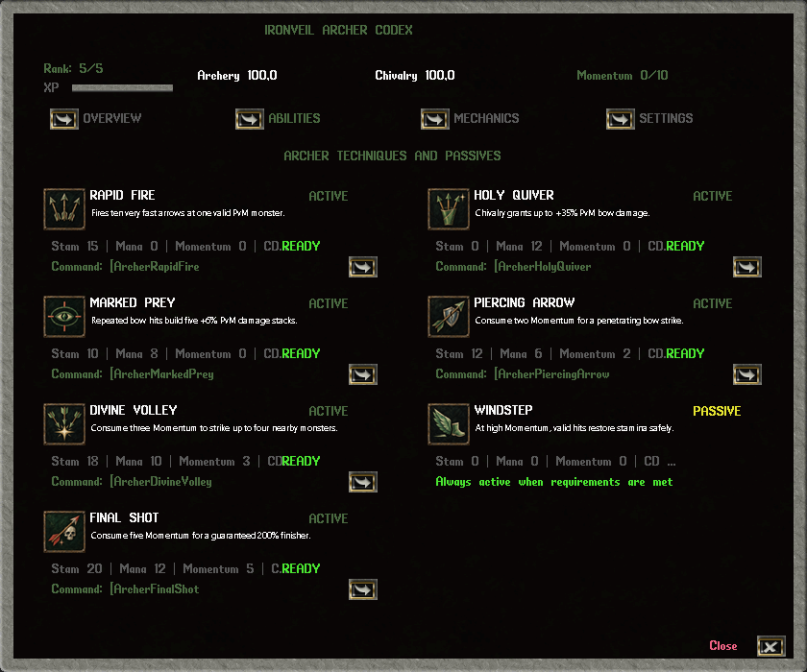Click the [ArcherMarkedPrey command text

161,374
